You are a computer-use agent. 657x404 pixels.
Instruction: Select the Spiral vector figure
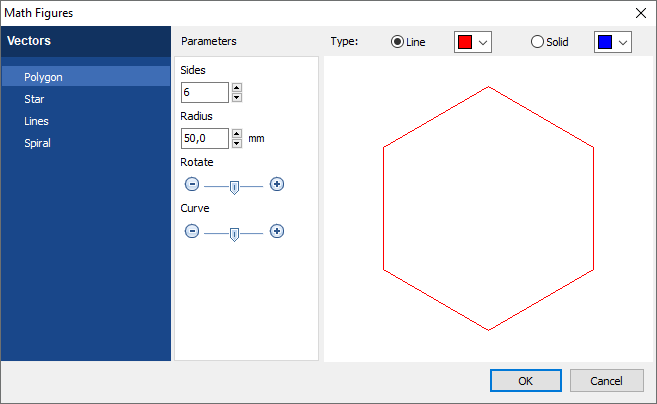(x=38, y=143)
